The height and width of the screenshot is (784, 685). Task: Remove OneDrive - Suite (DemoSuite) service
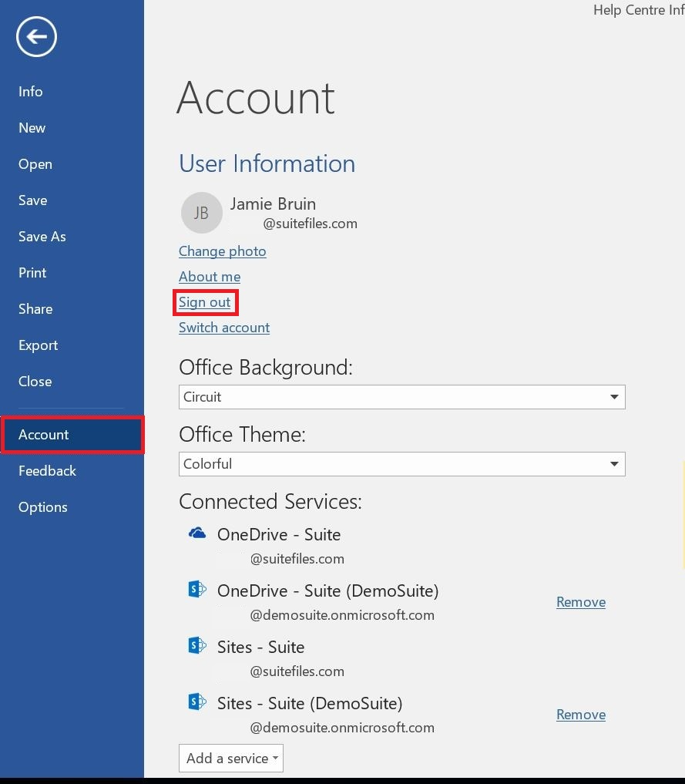[x=581, y=602]
